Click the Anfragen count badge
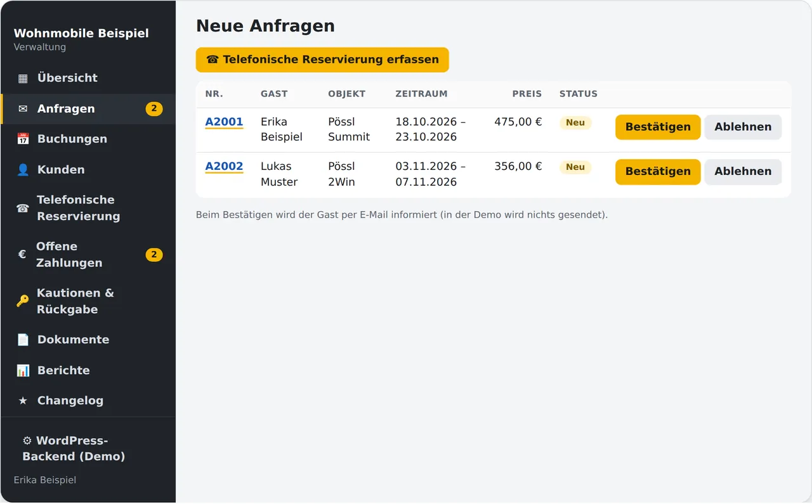812x504 pixels. tap(154, 109)
